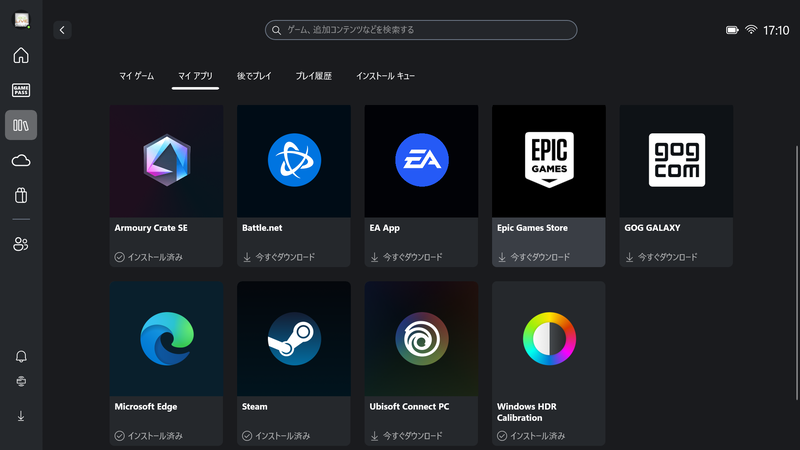
Task: Open the Store bag icon
Action: [x=21, y=195]
